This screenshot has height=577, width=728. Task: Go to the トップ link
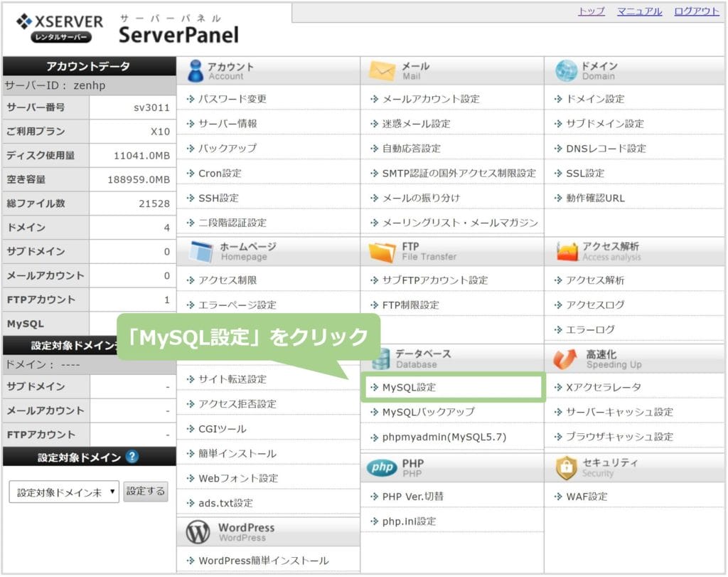click(x=591, y=11)
